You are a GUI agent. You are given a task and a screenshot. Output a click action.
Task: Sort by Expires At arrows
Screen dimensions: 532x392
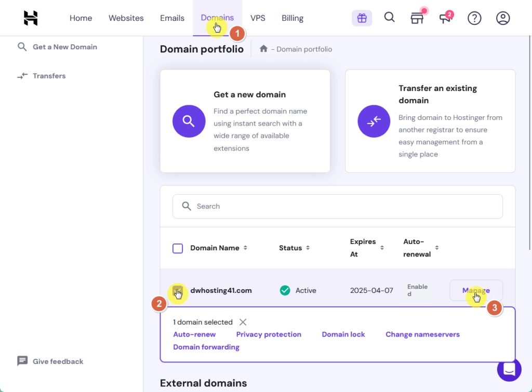[382, 248]
